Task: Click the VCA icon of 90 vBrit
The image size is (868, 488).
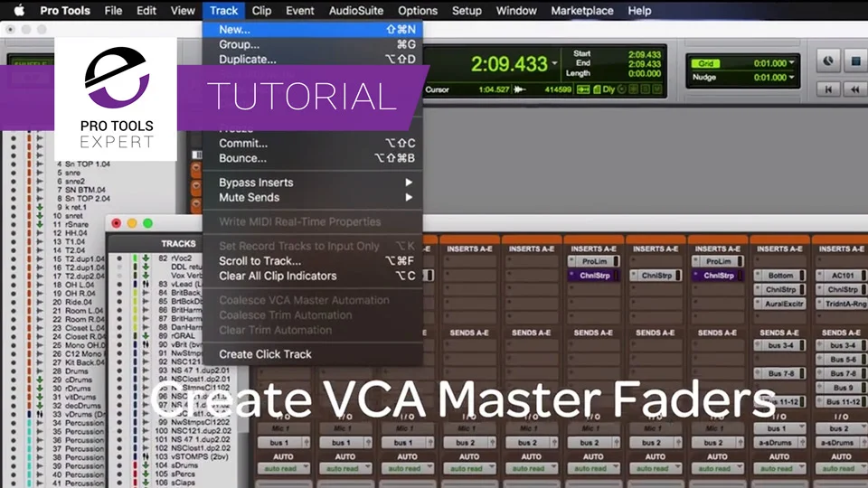Action: point(146,344)
